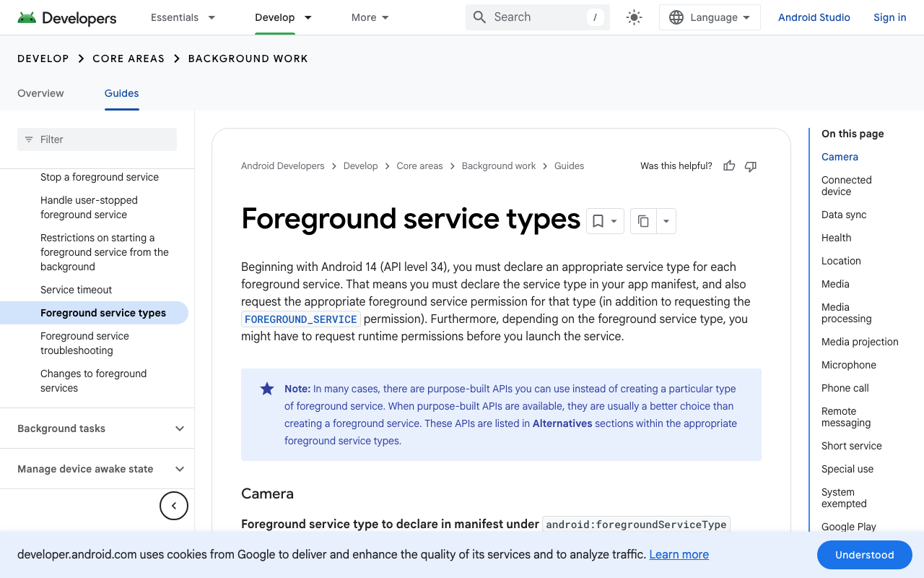The height and width of the screenshot is (578, 924).
Task: Expand the Manage device awake state section
Action: 97,469
